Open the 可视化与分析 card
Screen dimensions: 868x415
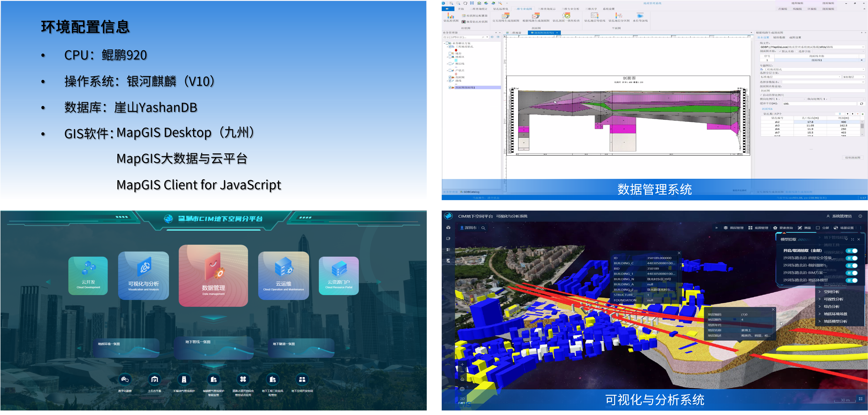click(x=143, y=275)
